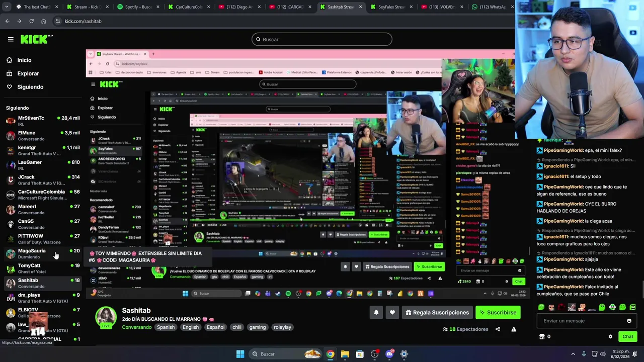The image size is (644, 362).
Task: Click the Conversando category link
Action: coord(136,327)
